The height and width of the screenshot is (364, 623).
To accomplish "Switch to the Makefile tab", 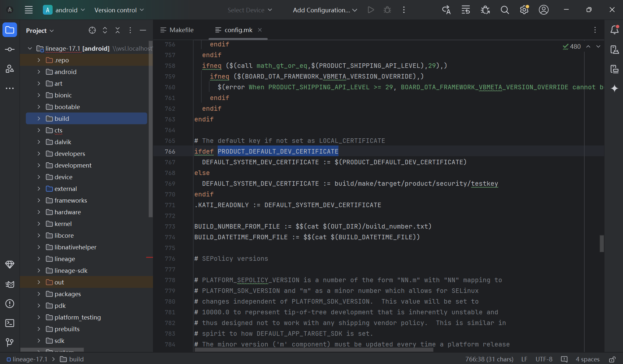I will (177, 30).
